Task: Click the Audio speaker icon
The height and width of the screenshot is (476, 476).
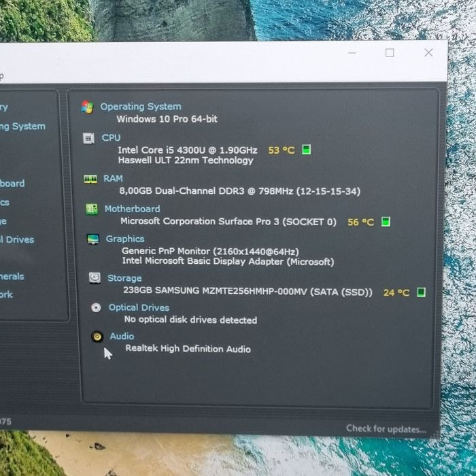Action: (97, 337)
